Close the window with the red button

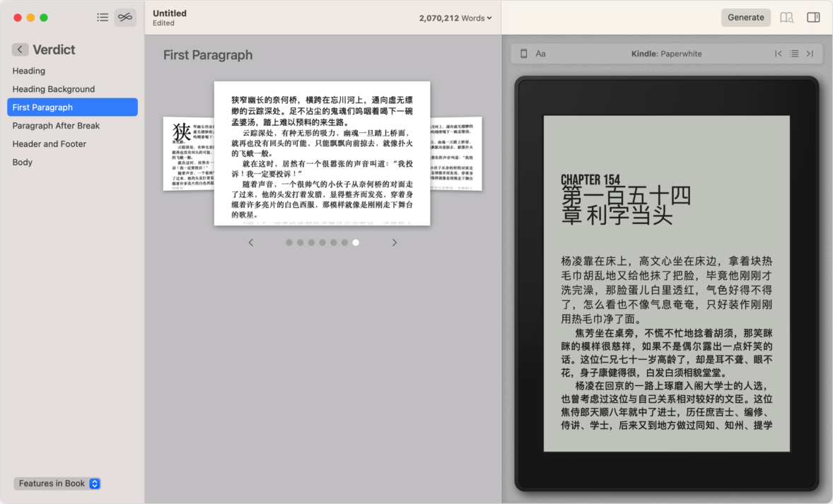click(x=18, y=18)
